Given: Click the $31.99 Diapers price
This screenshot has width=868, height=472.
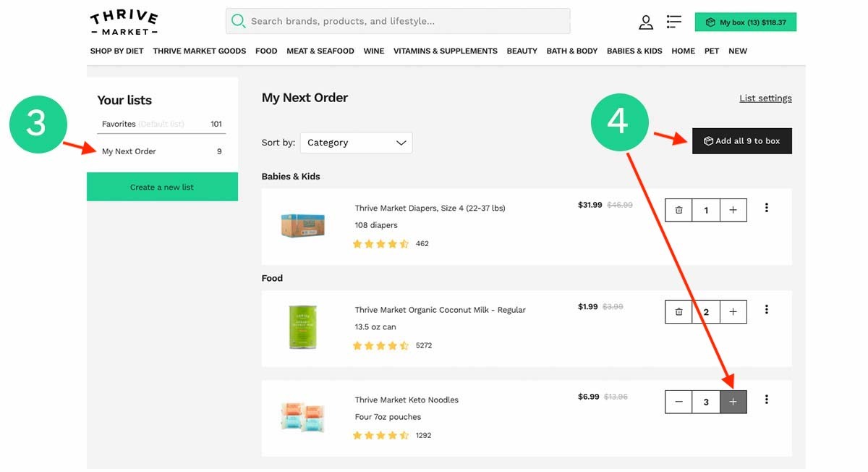Looking at the screenshot, I should 590,205.
